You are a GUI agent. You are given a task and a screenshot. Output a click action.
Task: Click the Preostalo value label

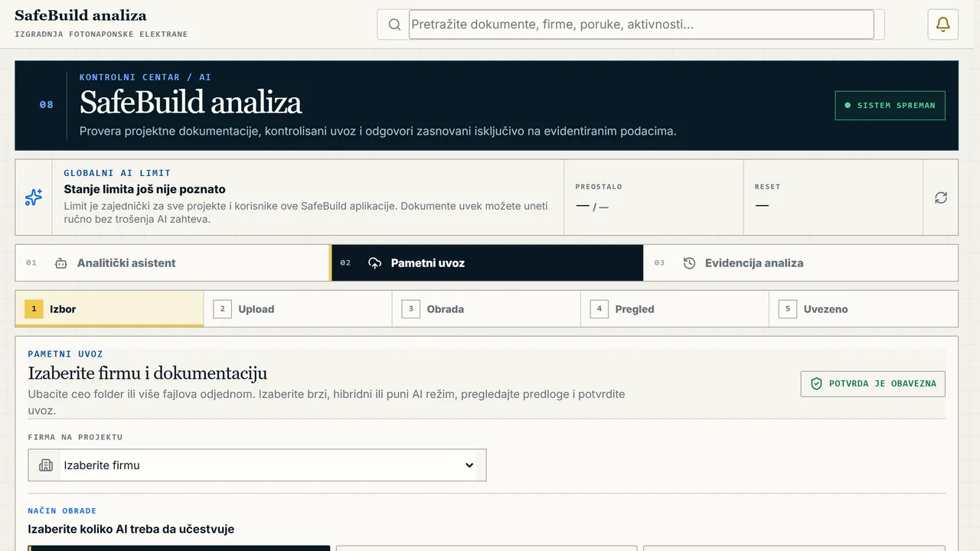pyautogui.click(x=599, y=187)
